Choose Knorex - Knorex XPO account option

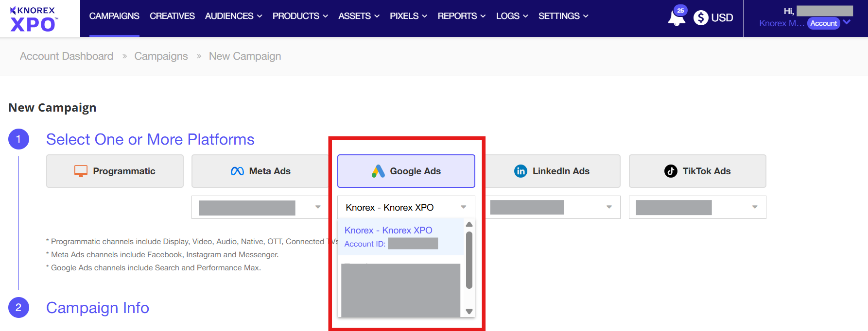401,237
